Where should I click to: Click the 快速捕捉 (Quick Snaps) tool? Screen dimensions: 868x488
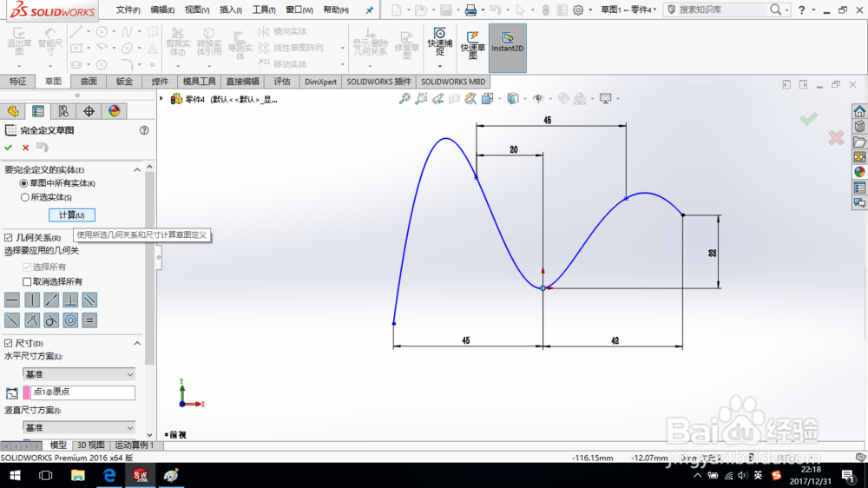(x=439, y=42)
